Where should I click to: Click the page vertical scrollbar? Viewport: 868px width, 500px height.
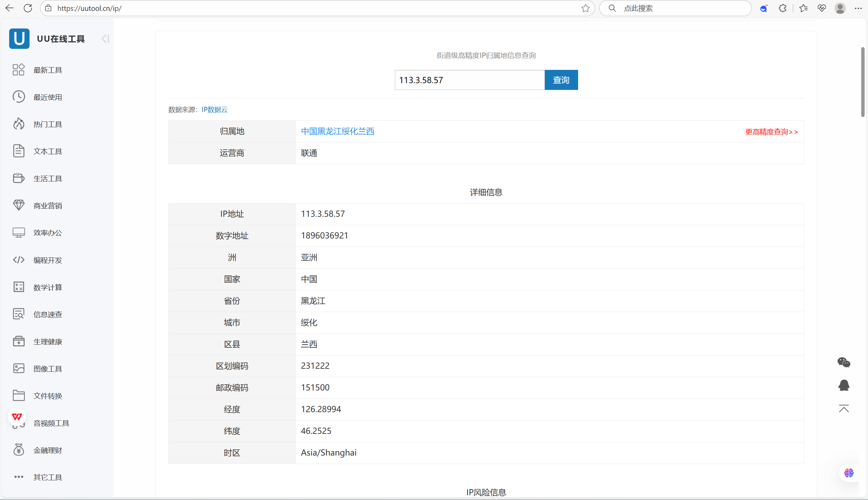point(863,82)
